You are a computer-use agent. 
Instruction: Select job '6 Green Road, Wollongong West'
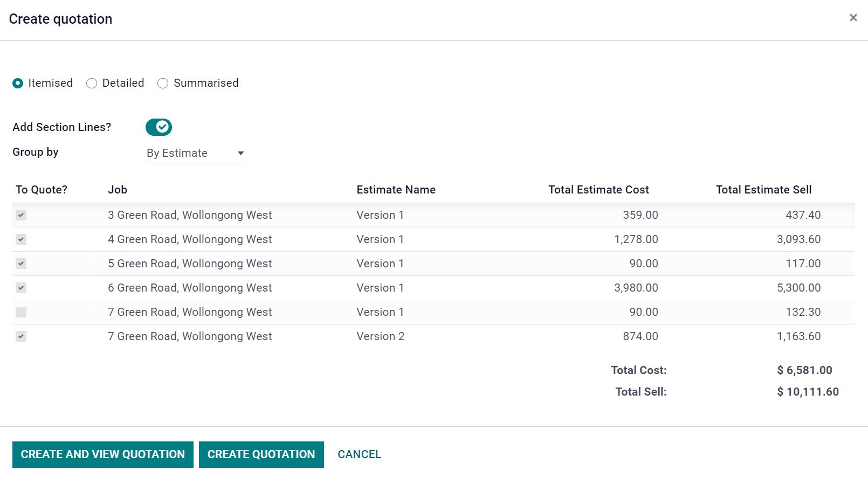click(x=190, y=288)
